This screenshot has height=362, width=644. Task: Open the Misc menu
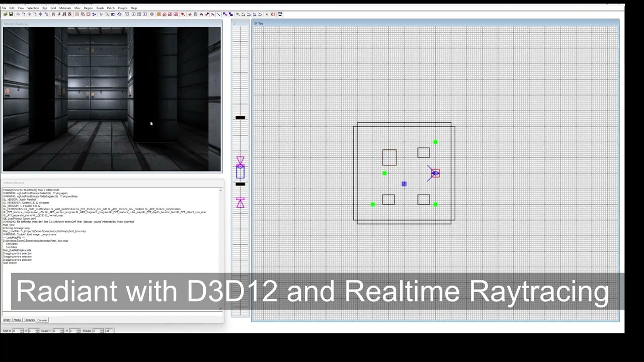(x=77, y=8)
